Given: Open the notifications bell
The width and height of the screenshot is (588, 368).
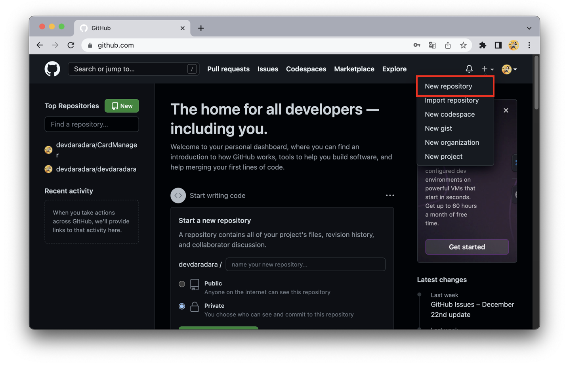Looking at the screenshot, I should click(x=469, y=69).
